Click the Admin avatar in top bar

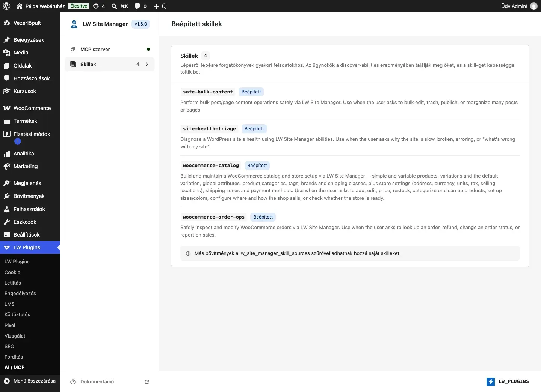pyautogui.click(x=534, y=6)
